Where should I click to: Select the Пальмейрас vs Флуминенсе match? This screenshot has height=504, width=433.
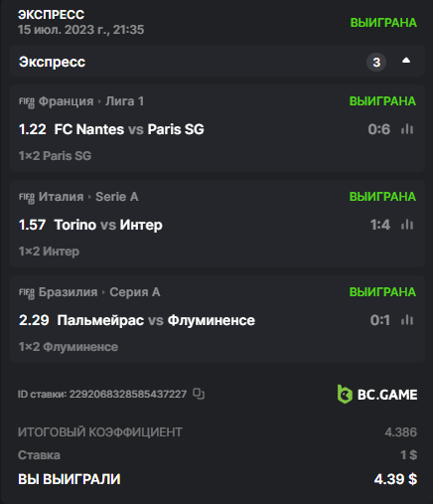click(156, 320)
